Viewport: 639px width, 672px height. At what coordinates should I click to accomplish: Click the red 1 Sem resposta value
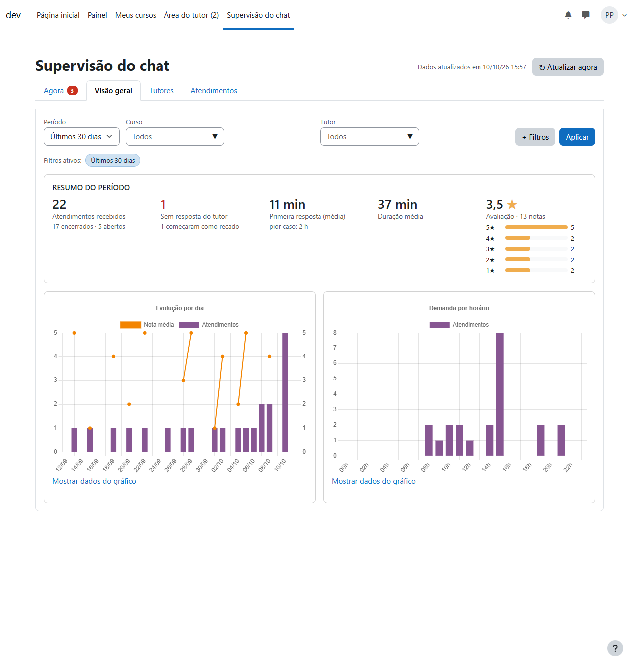click(163, 204)
